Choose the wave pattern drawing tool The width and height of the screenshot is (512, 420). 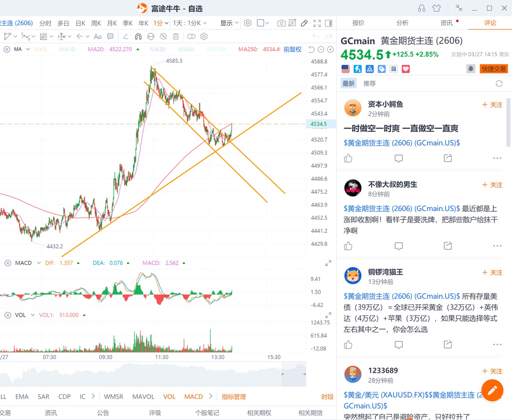click(25, 36)
